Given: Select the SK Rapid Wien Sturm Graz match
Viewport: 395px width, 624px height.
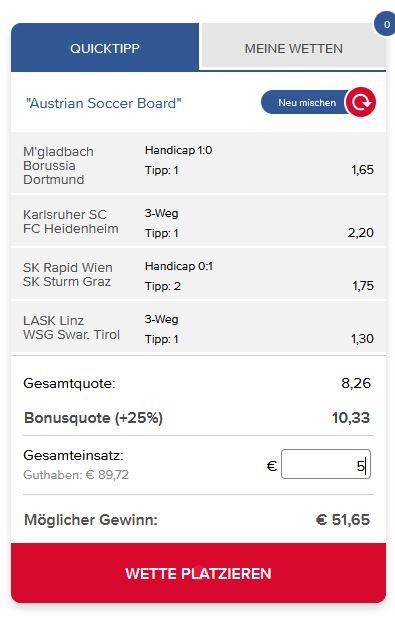Looking at the screenshot, I should click(198, 274).
